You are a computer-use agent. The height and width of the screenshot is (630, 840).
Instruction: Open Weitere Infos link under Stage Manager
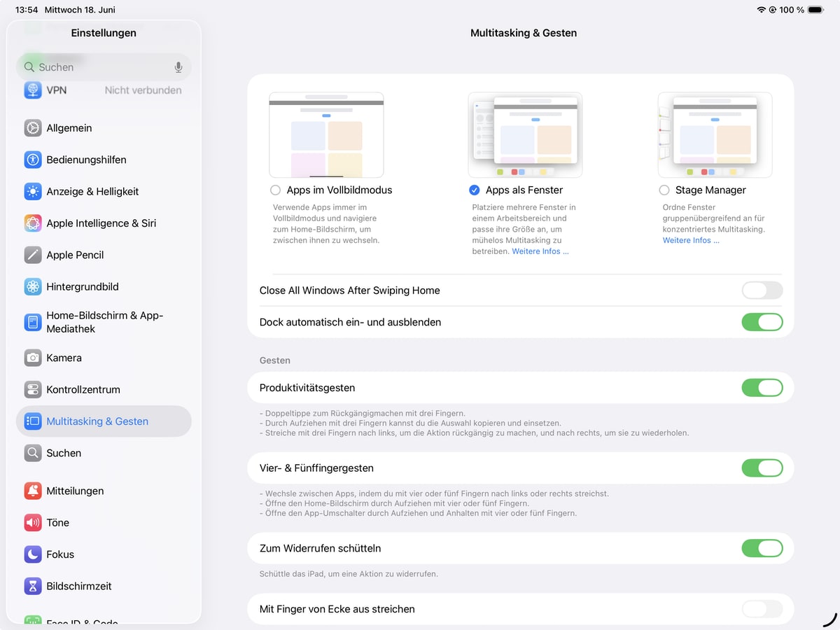(691, 240)
